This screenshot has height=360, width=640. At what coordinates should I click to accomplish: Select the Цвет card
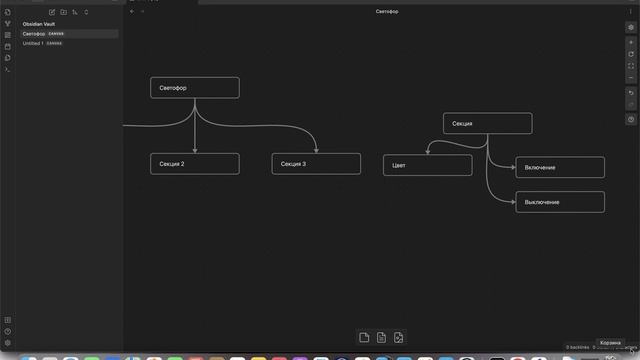tap(427, 165)
